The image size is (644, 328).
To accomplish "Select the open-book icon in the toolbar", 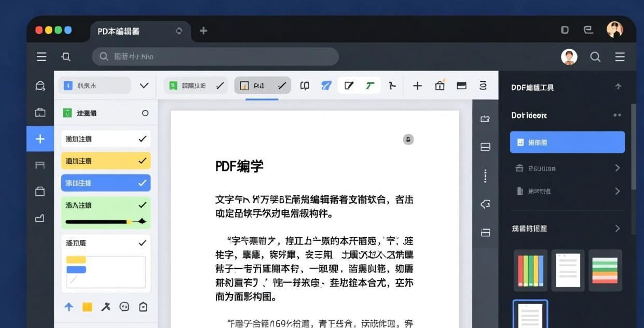I will coord(305,86).
